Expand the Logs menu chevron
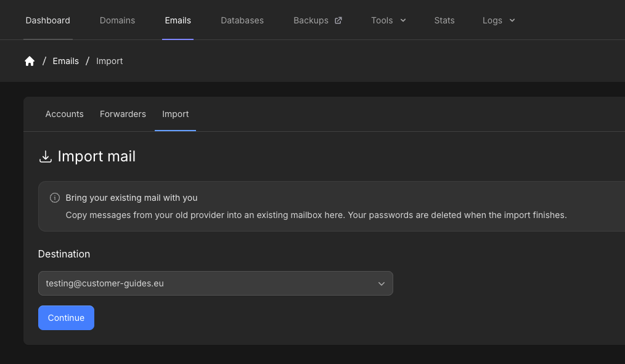Viewport: 625px width, 364px height. [x=512, y=20]
